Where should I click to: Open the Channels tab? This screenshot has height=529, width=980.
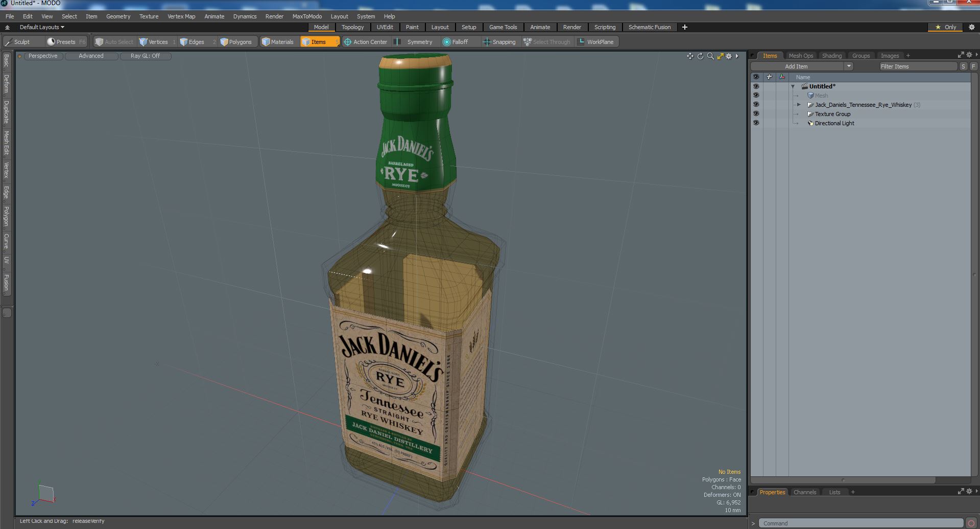pos(805,492)
